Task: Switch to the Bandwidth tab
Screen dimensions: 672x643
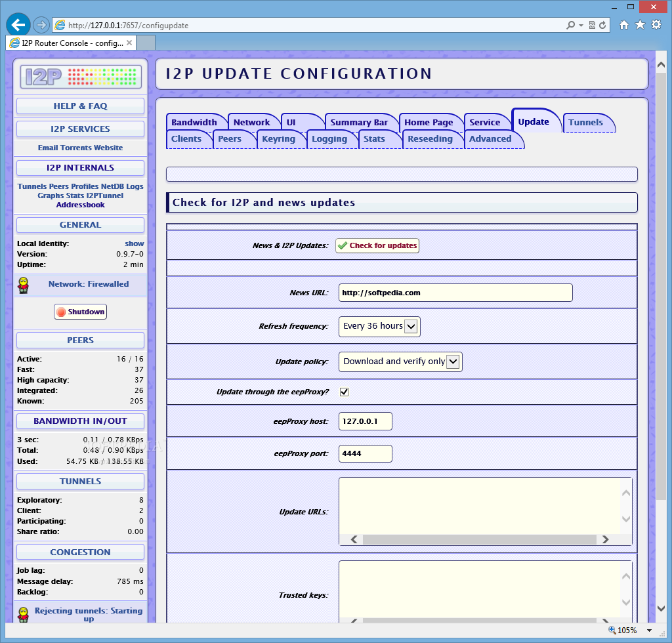Action: (x=194, y=123)
